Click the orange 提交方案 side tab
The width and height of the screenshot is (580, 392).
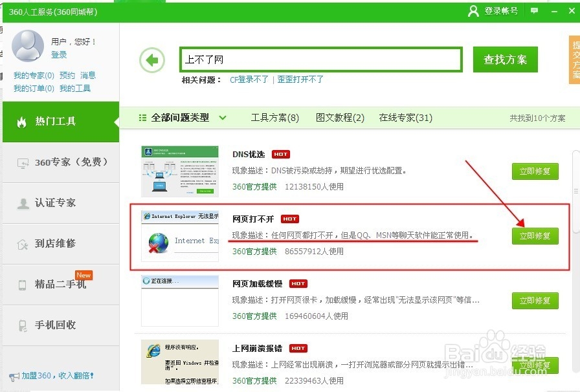pos(575,60)
